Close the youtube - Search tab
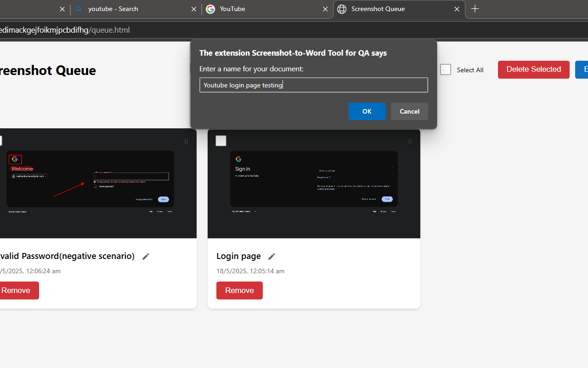Viewport: 588px width, 368px height. (x=194, y=9)
